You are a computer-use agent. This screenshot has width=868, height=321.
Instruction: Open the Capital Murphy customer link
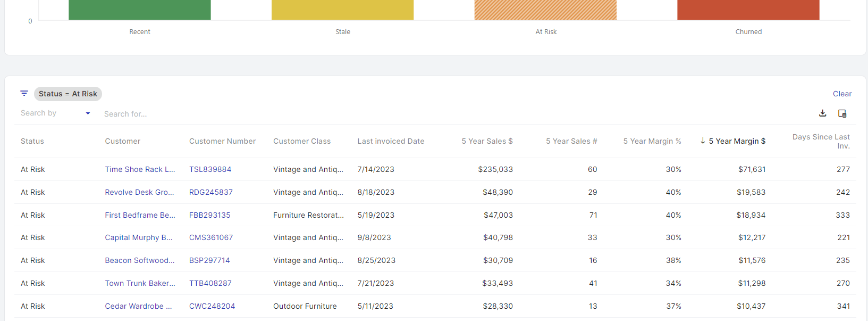[138, 237]
